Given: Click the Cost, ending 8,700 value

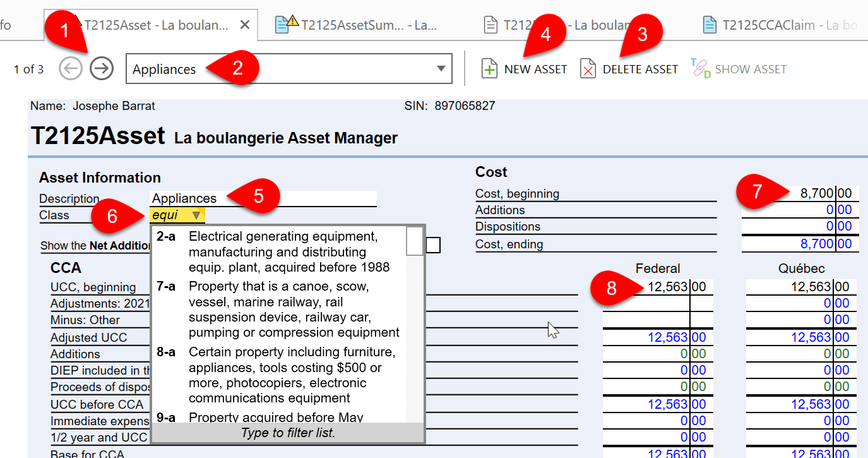Looking at the screenshot, I should click(800, 244).
